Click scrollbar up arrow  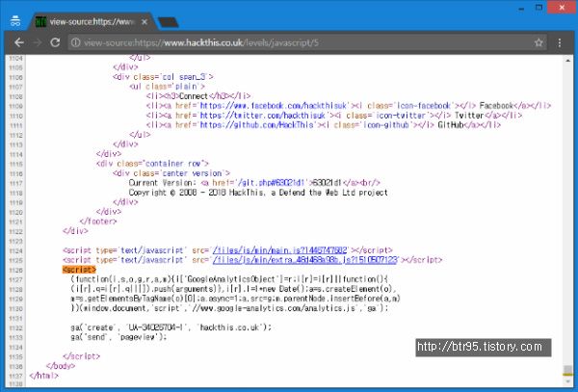click(x=567, y=61)
